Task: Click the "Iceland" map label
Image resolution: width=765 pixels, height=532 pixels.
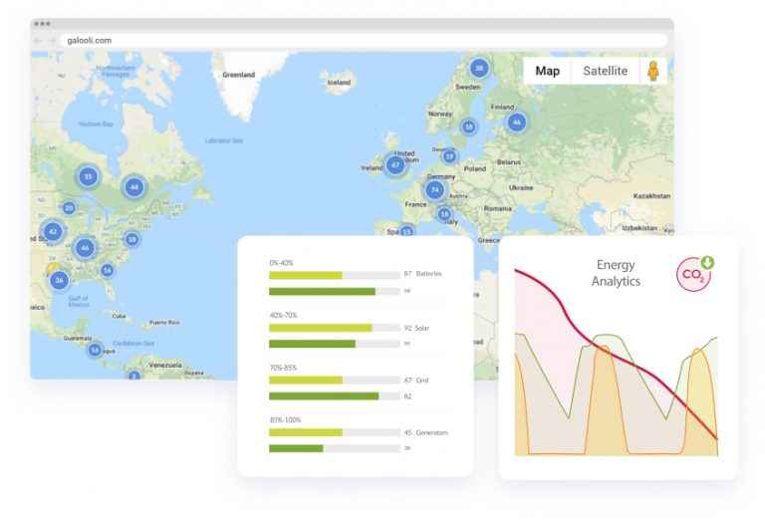Action: coord(339,83)
